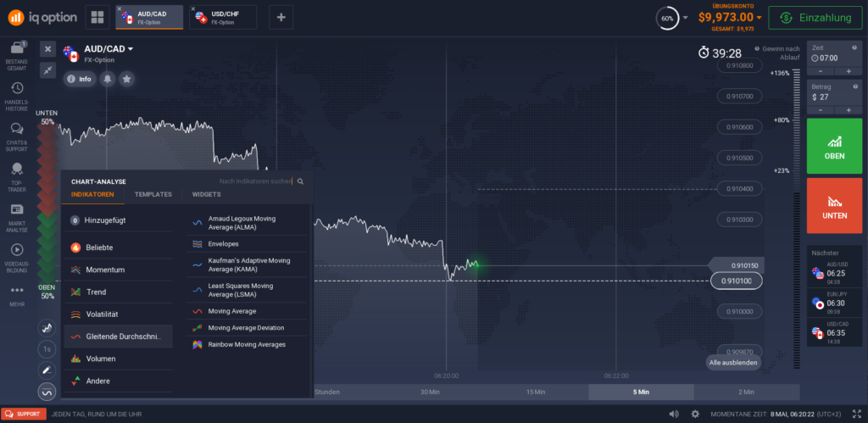Switch to the AUD/CAD FX-Option tab
The width and height of the screenshot is (868, 423).
point(149,17)
